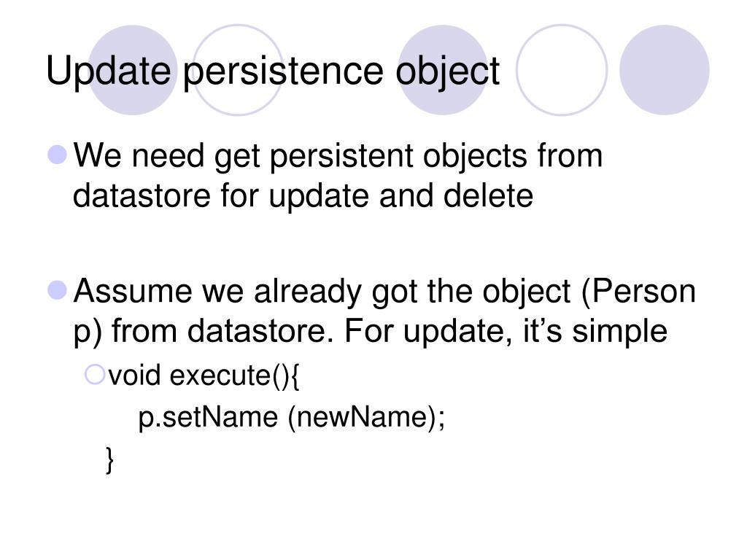The height and width of the screenshot is (560, 747).
Task: Click the line "datastore for update and delete"
Action: coord(303,195)
